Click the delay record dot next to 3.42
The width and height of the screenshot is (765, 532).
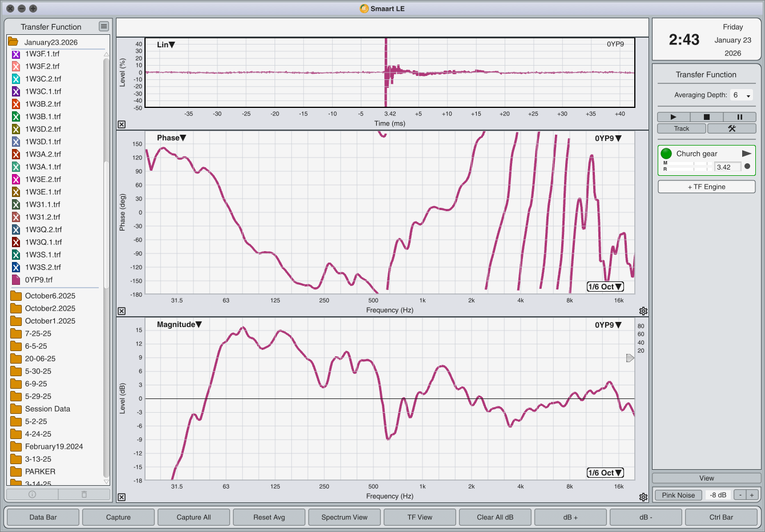coord(747,167)
